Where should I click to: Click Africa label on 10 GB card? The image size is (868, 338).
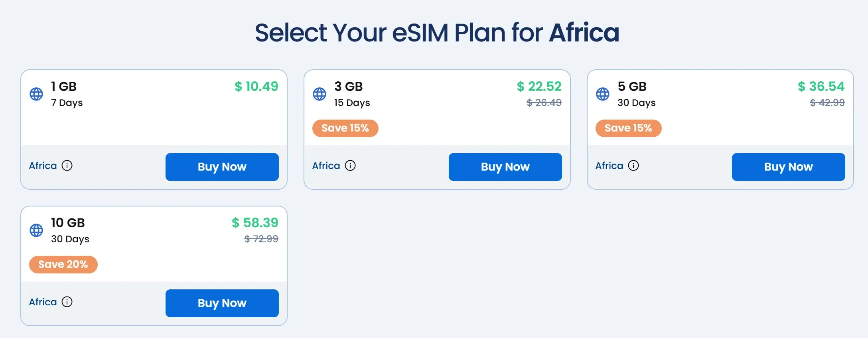pos(43,302)
